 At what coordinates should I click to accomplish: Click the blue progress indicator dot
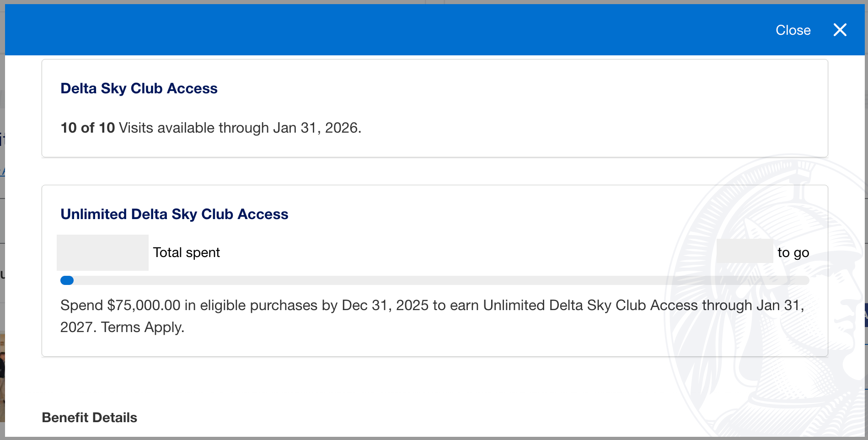67,280
